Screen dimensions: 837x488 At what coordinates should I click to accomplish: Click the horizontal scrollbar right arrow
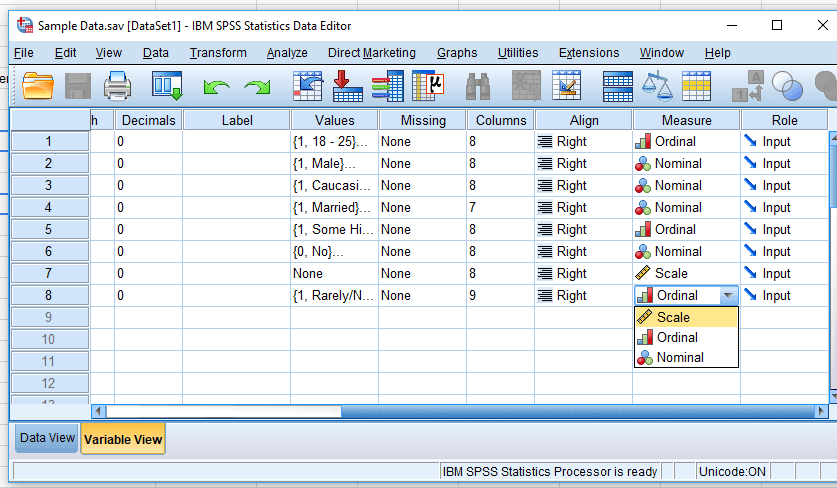coord(821,411)
